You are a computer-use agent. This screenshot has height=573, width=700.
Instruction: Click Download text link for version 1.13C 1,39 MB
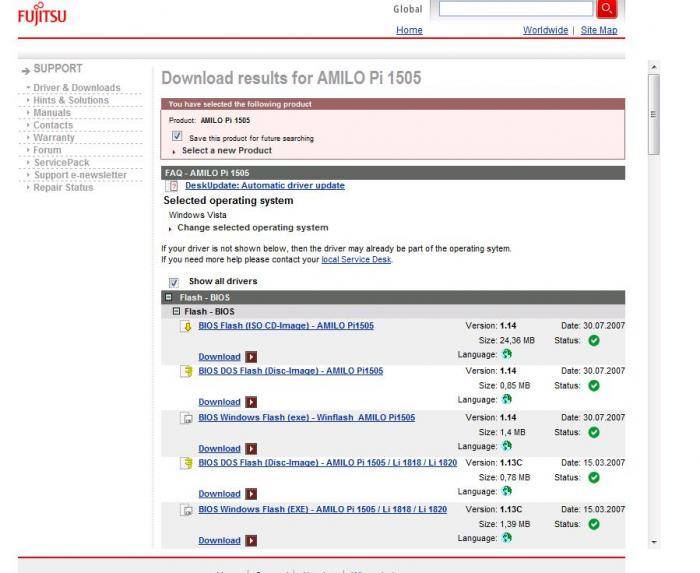219,540
